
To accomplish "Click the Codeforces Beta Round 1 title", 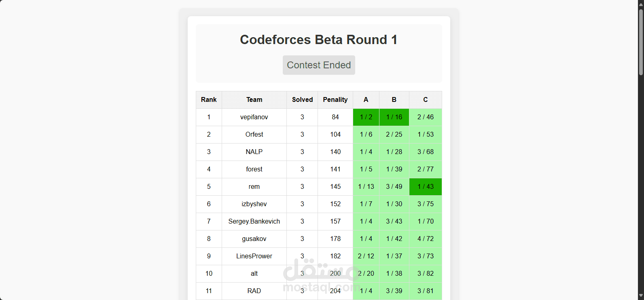I will coord(318,39).
